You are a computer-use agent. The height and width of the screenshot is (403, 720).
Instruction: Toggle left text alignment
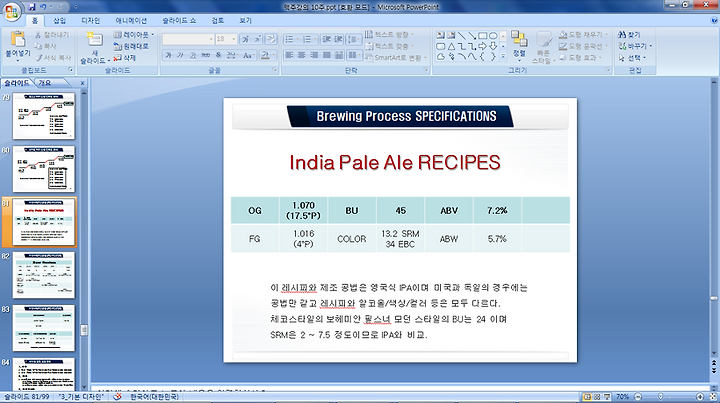click(x=289, y=56)
